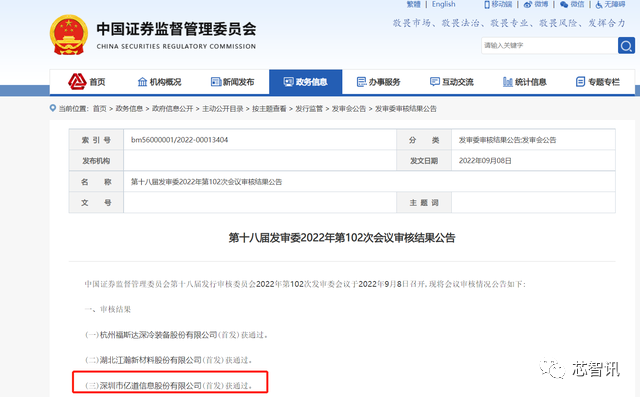Go to the 首页 home tab
This screenshot has height=397, width=640.
point(87,82)
